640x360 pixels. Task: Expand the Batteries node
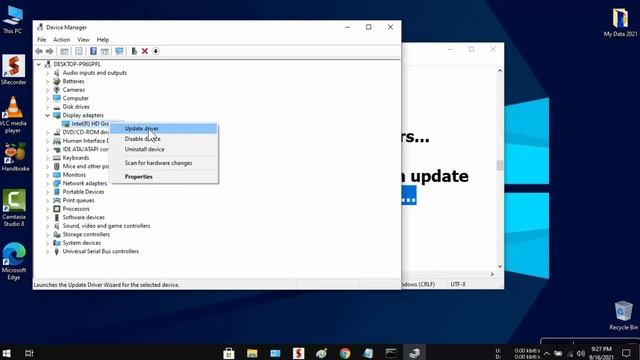47,81
